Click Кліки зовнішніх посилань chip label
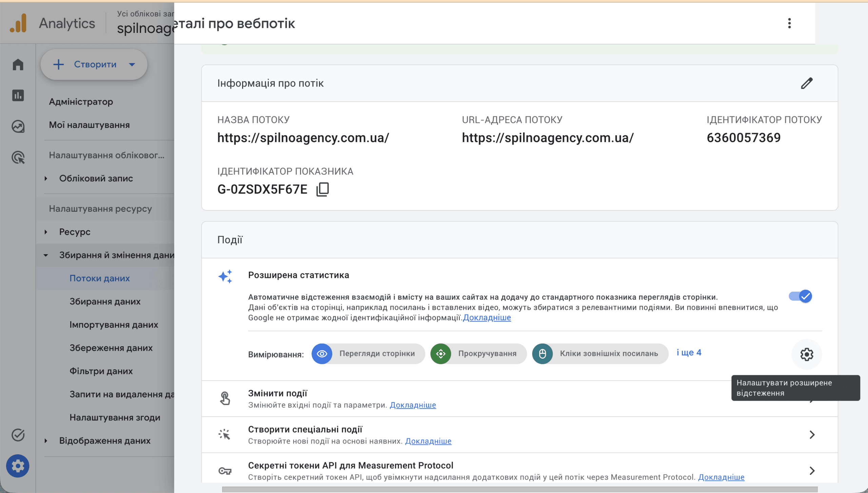The height and width of the screenshot is (493, 868). click(609, 354)
